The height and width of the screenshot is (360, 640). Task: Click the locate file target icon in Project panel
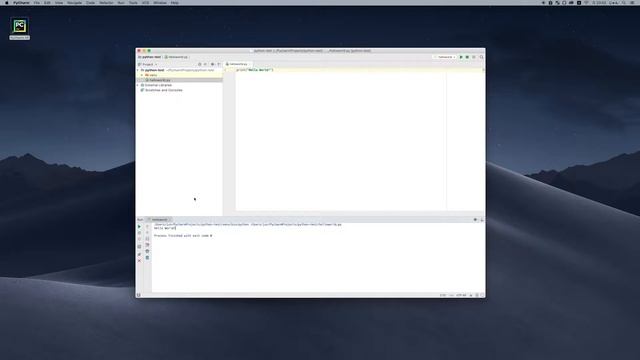200,64
